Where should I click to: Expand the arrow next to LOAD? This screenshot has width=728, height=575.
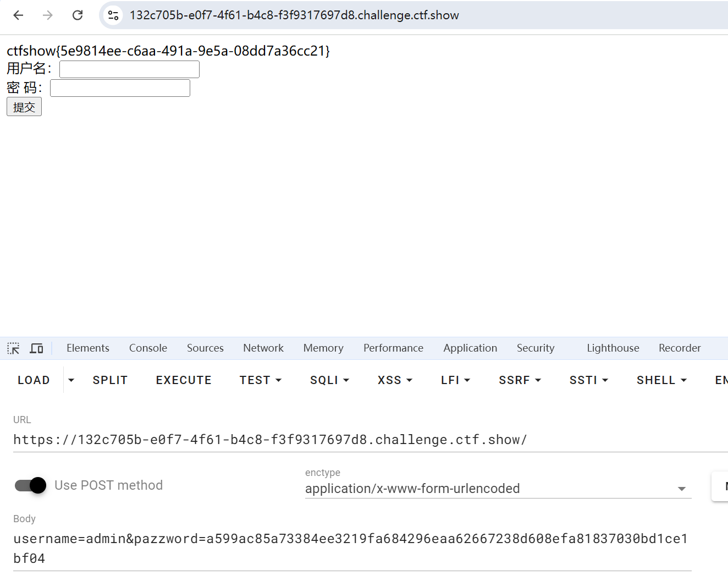tap(70, 380)
